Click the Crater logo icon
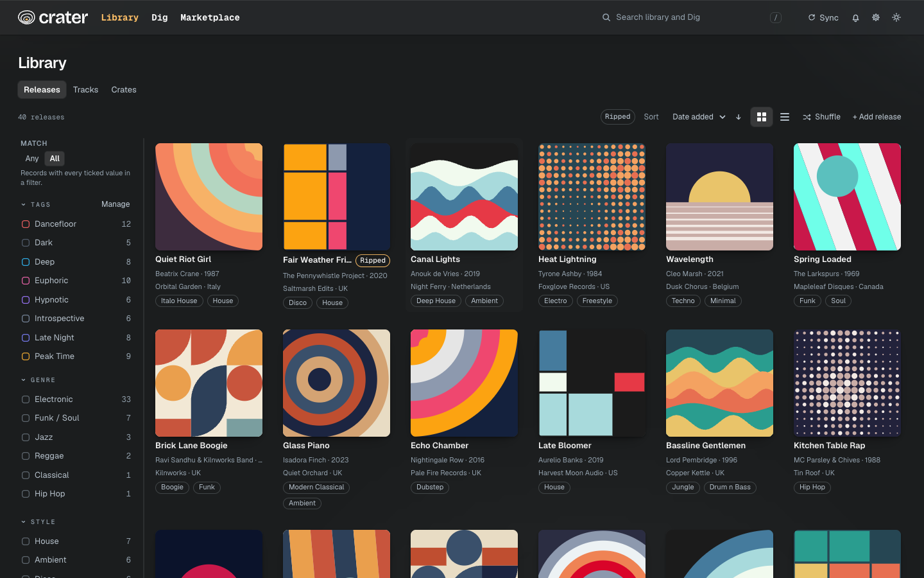924x578 pixels. pos(26,17)
